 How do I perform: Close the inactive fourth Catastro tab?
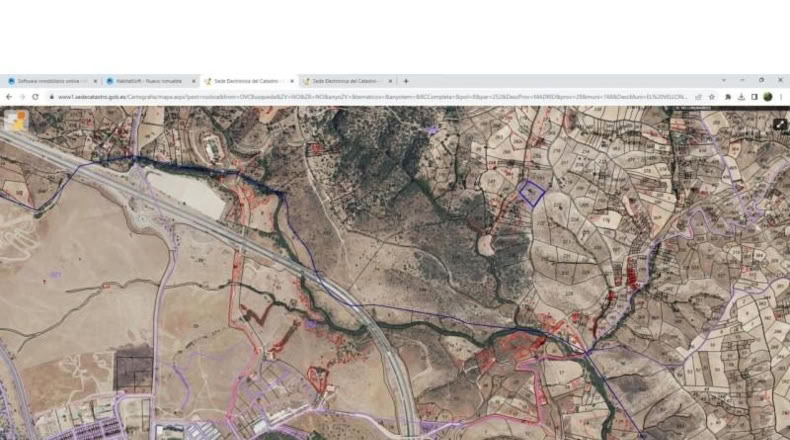click(390, 81)
